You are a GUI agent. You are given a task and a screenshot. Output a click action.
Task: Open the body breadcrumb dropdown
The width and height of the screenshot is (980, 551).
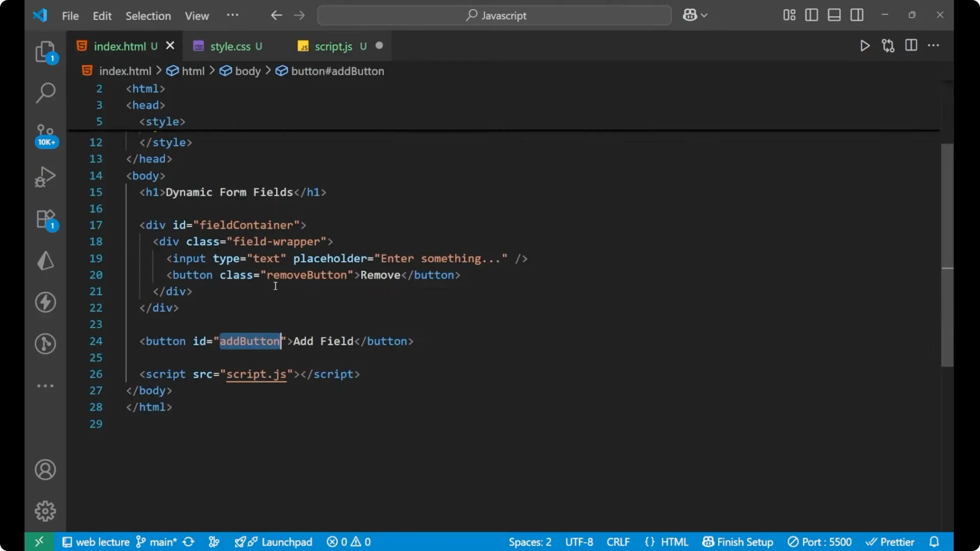[x=248, y=71]
